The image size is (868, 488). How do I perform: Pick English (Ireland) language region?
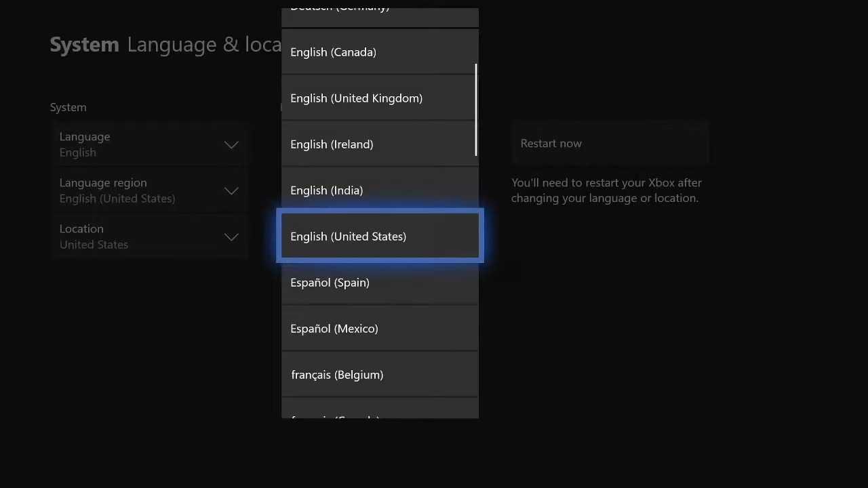tap(379, 144)
